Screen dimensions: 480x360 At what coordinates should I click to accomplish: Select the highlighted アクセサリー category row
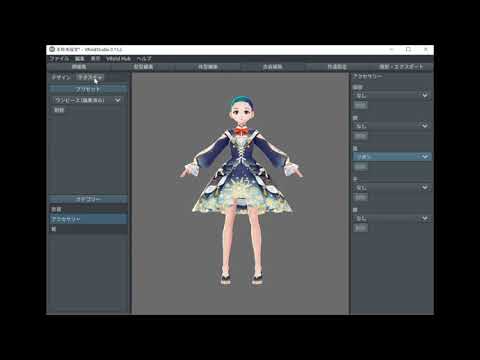(x=88, y=219)
